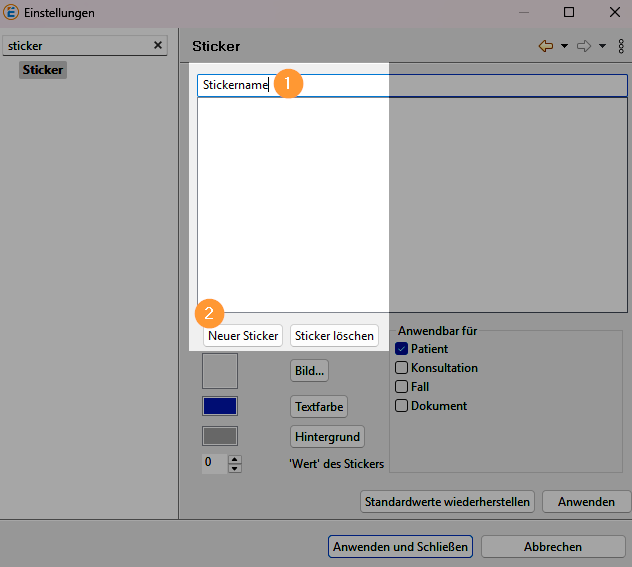Tick the Fall checkbox
632x567 pixels.
click(402, 387)
